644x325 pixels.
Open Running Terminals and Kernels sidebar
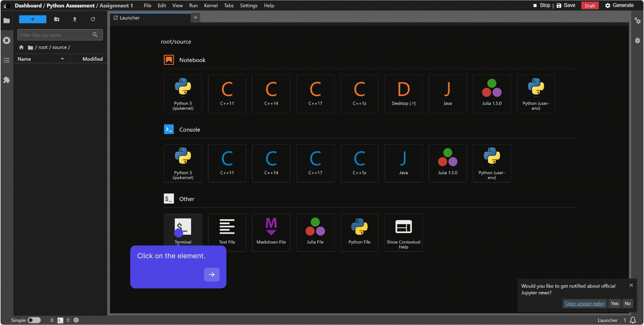(7, 40)
